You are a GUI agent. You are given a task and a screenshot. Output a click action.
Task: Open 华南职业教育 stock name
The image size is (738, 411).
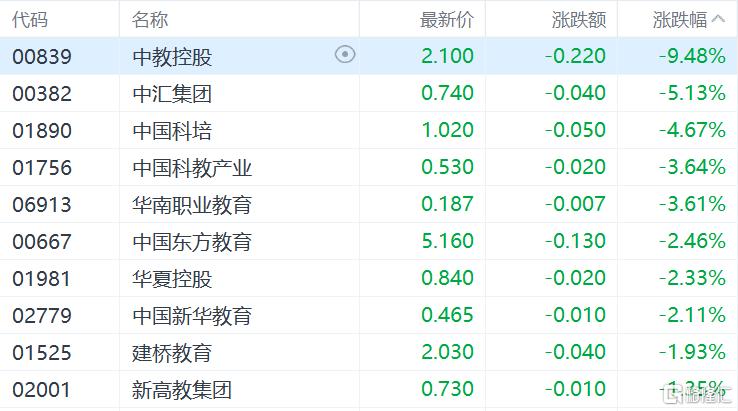point(192,205)
